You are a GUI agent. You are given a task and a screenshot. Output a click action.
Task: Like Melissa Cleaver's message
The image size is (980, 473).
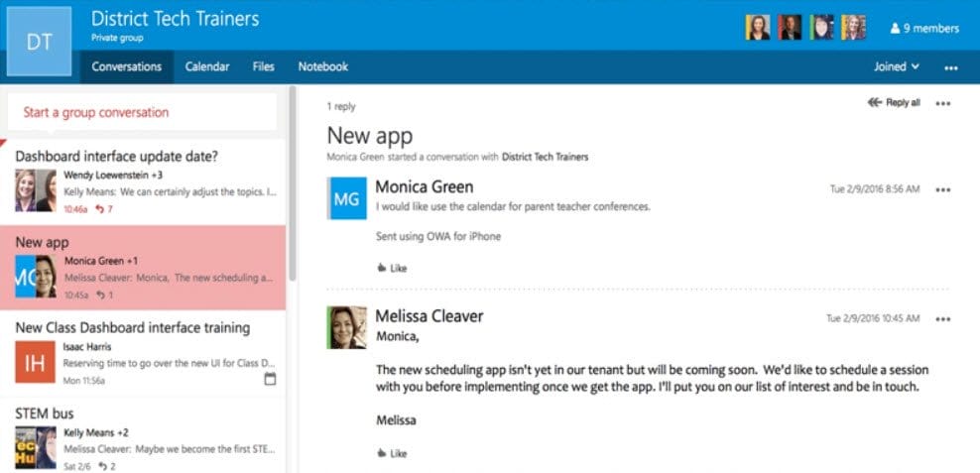pyautogui.click(x=393, y=453)
